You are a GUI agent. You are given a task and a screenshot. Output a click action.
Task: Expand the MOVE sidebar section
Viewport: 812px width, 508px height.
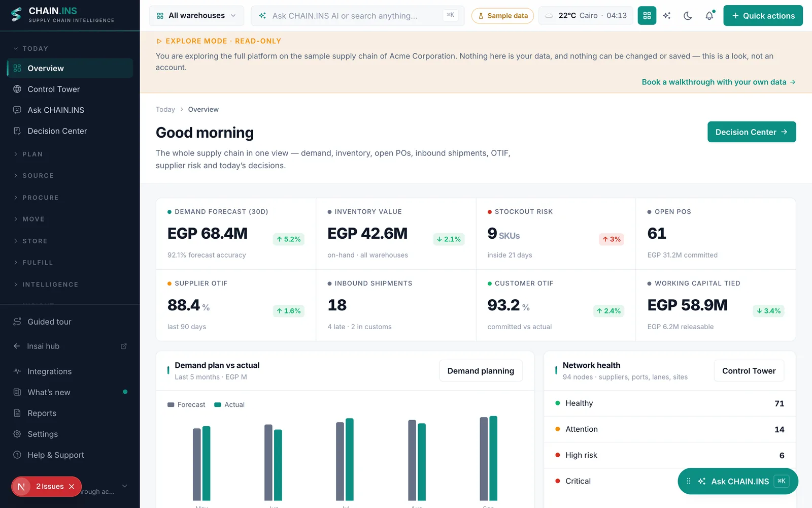click(29, 219)
